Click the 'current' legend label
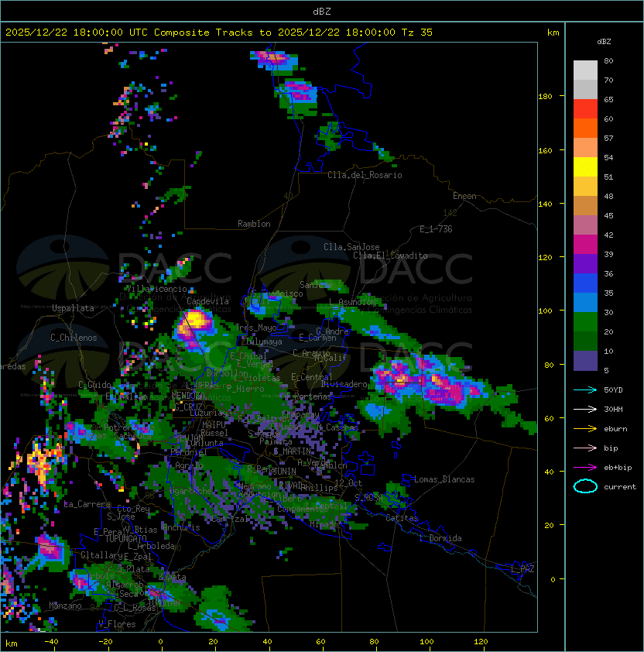 pyautogui.click(x=620, y=487)
